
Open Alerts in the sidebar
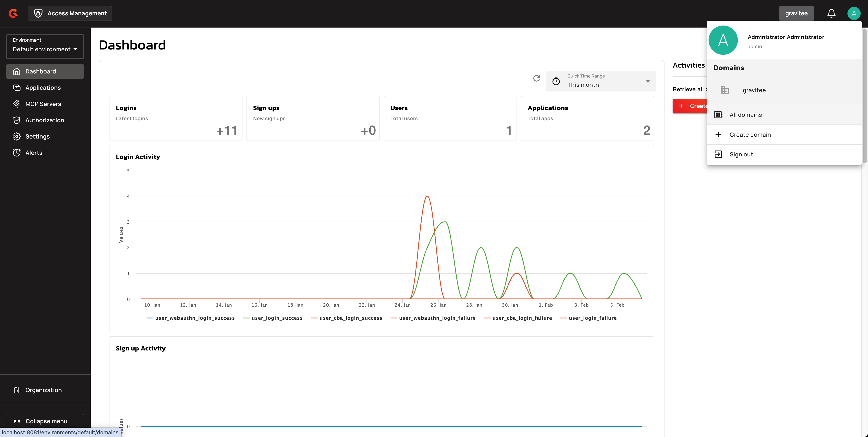[x=34, y=153]
